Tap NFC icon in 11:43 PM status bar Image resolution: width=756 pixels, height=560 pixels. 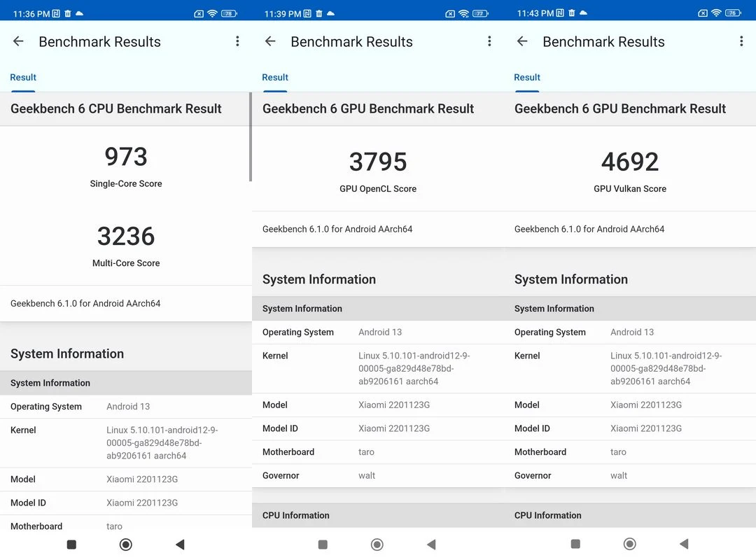pyautogui.click(x=560, y=13)
